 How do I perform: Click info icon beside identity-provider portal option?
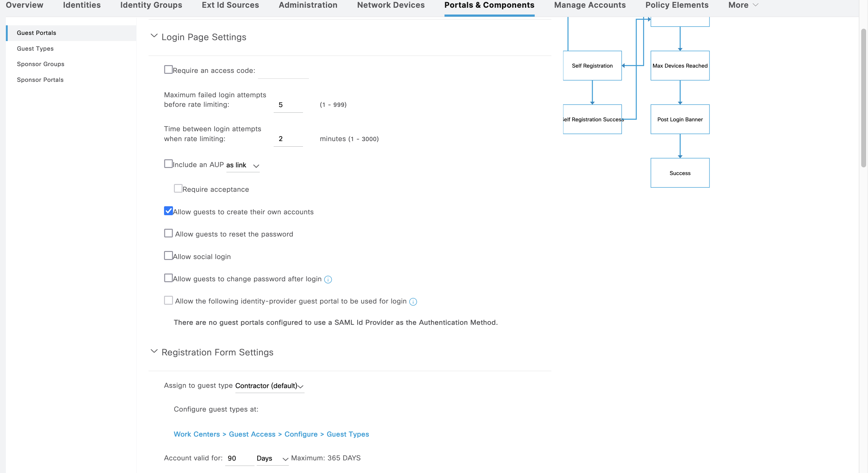point(413,302)
